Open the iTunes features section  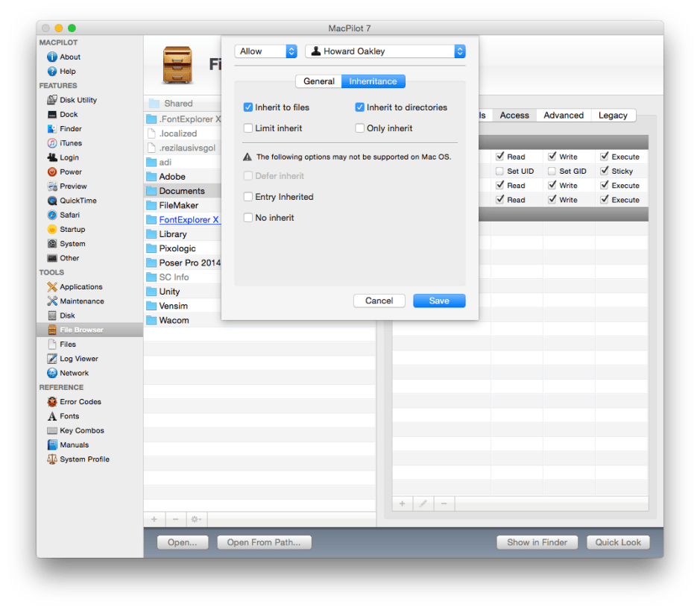pyautogui.click(x=69, y=143)
